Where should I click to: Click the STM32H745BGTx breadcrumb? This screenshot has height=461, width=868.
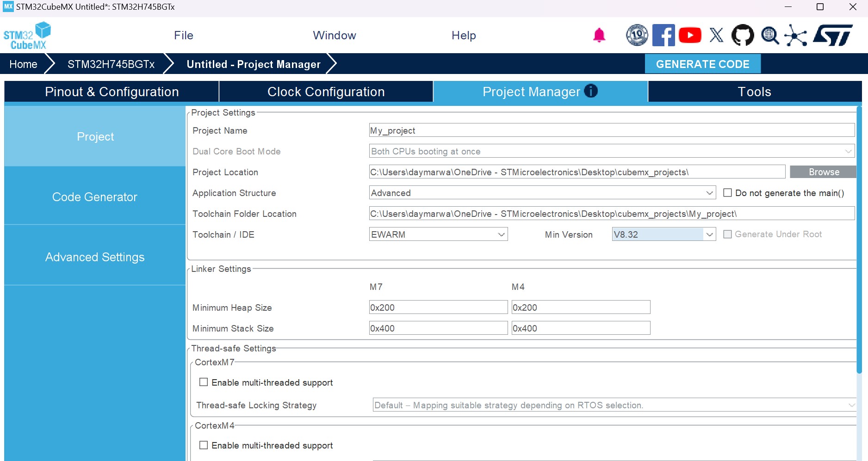111,64
